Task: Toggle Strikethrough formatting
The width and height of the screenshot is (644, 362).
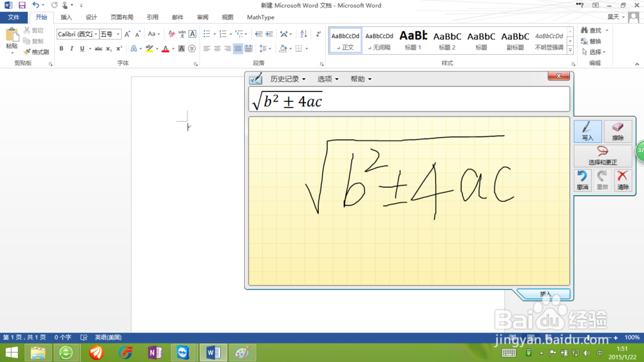Action: tap(98, 48)
